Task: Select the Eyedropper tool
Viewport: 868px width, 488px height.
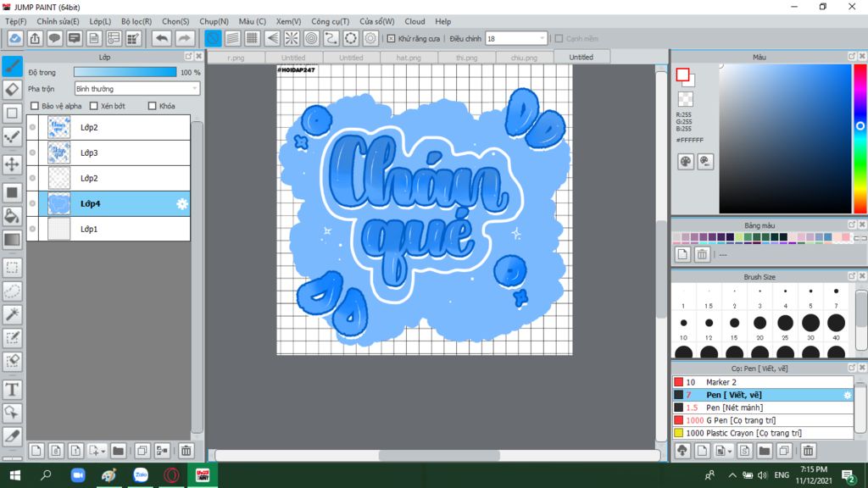Action: coord(12,436)
